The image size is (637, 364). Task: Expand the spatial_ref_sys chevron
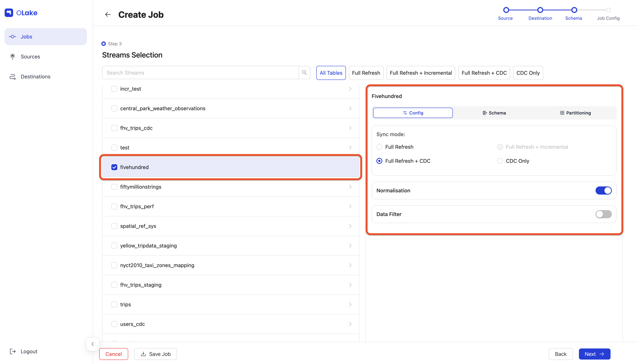pos(350,226)
